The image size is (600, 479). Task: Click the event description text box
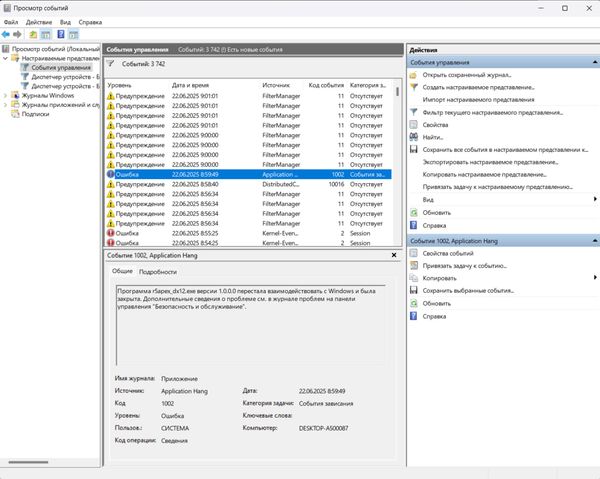click(251, 324)
